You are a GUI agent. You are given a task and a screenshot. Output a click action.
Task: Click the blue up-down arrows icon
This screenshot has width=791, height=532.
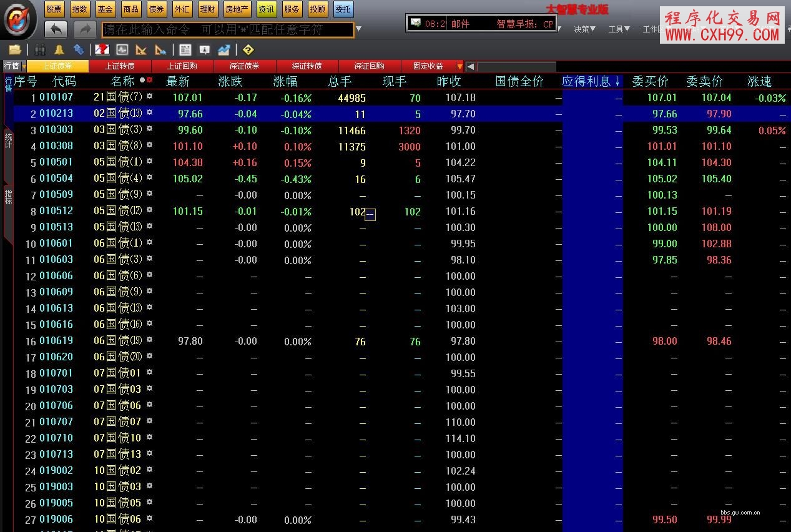[79, 50]
